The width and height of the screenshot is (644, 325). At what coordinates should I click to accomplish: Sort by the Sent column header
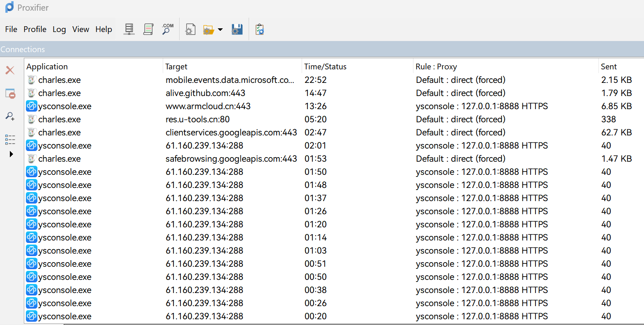609,66
